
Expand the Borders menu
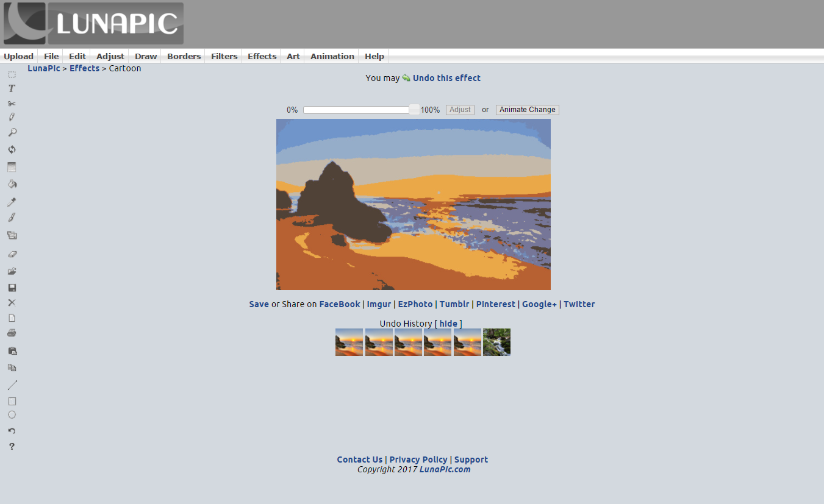point(184,56)
